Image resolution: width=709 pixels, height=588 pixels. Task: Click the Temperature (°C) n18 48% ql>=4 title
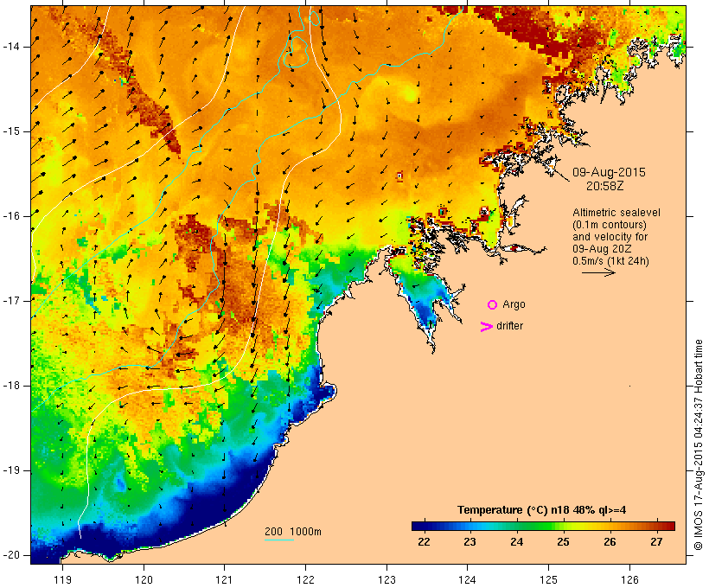click(542, 510)
